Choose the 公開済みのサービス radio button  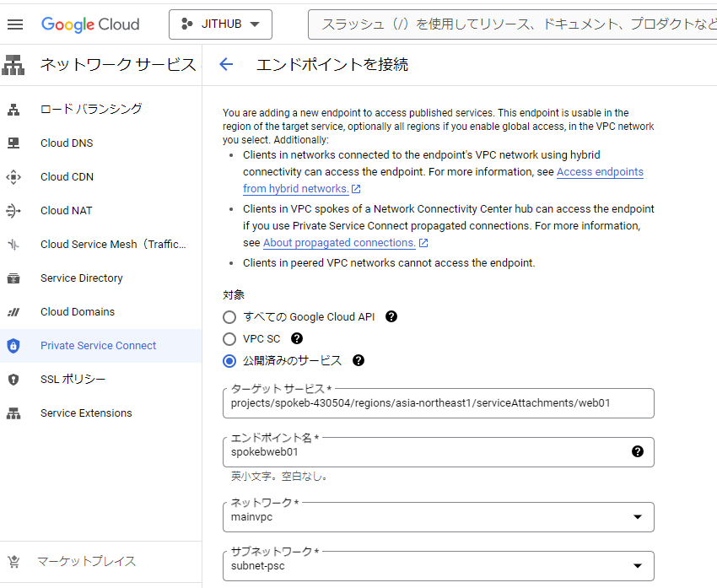coord(229,361)
